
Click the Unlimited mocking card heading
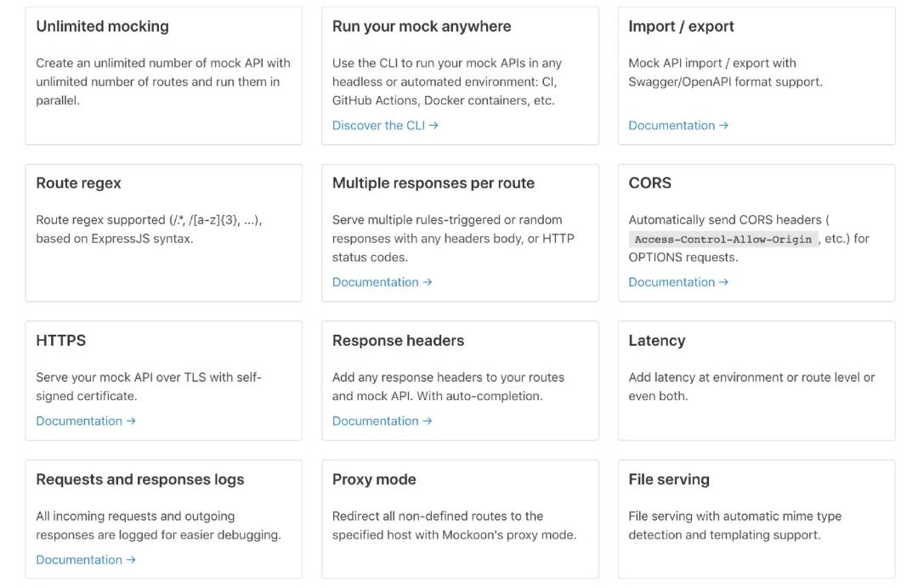coord(102,26)
